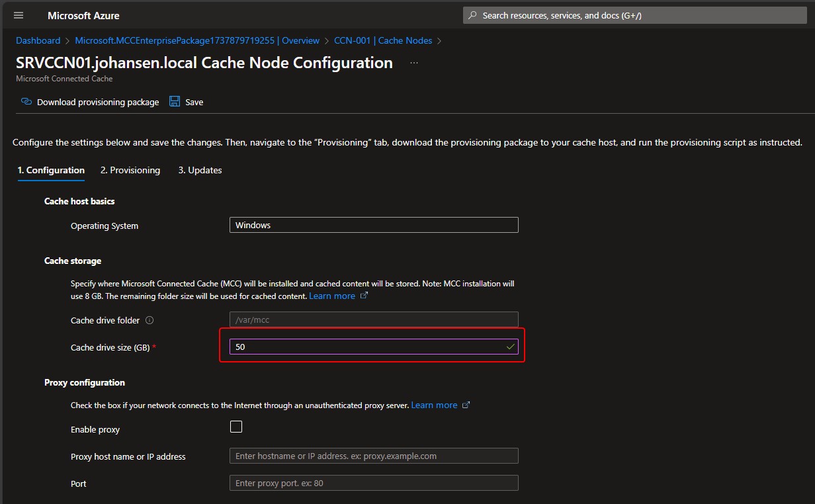
Task: Select the Cache storage section heading
Action: coord(73,261)
